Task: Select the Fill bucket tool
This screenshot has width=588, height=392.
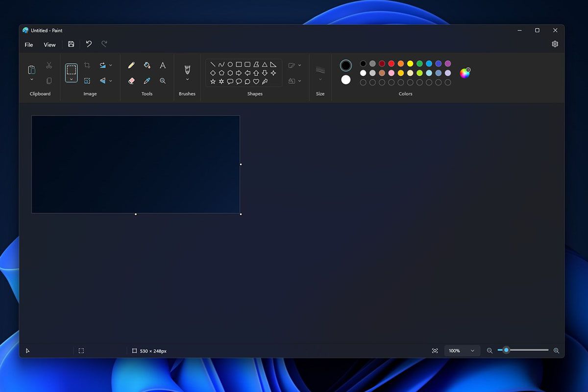Action: pyautogui.click(x=147, y=65)
